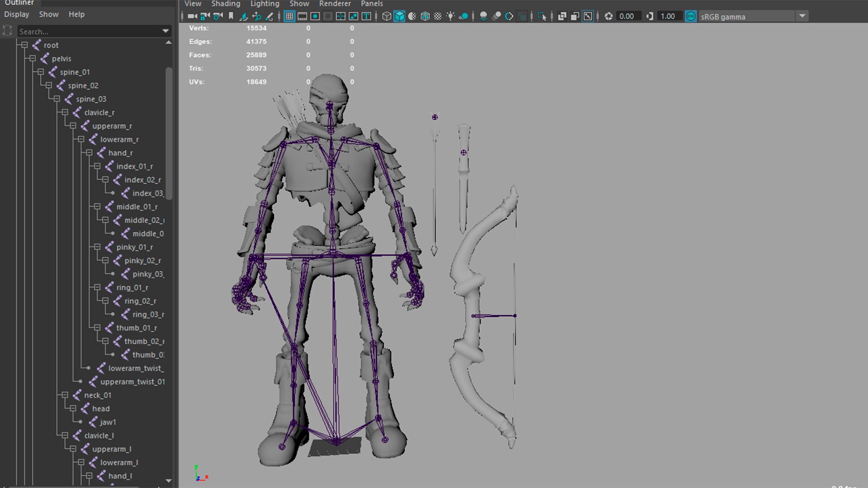Set the exposure value field
Image resolution: width=868 pixels, height=488 pixels.
tap(628, 16)
